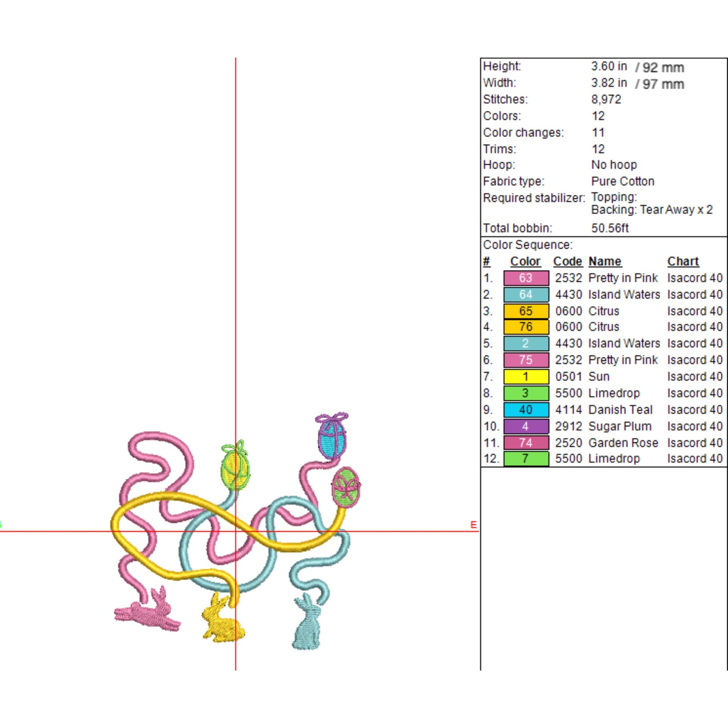Click the Color column header

tap(525, 261)
